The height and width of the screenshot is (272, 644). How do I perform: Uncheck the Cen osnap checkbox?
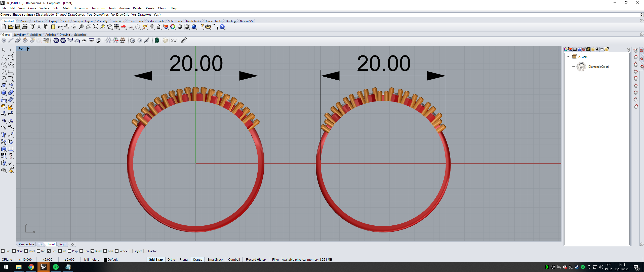point(49,251)
